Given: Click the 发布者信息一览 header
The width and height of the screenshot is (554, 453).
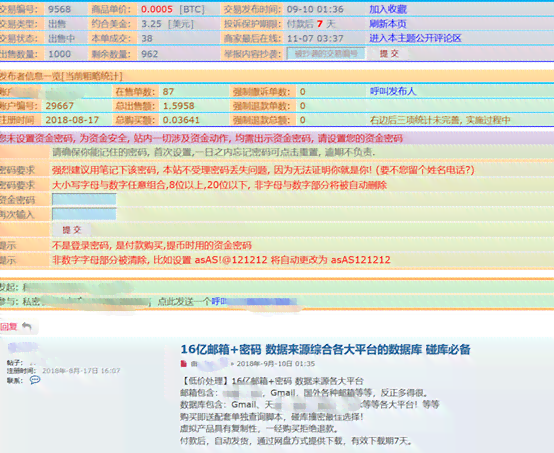Looking at the screenshot, I should [x=61, y=76].
